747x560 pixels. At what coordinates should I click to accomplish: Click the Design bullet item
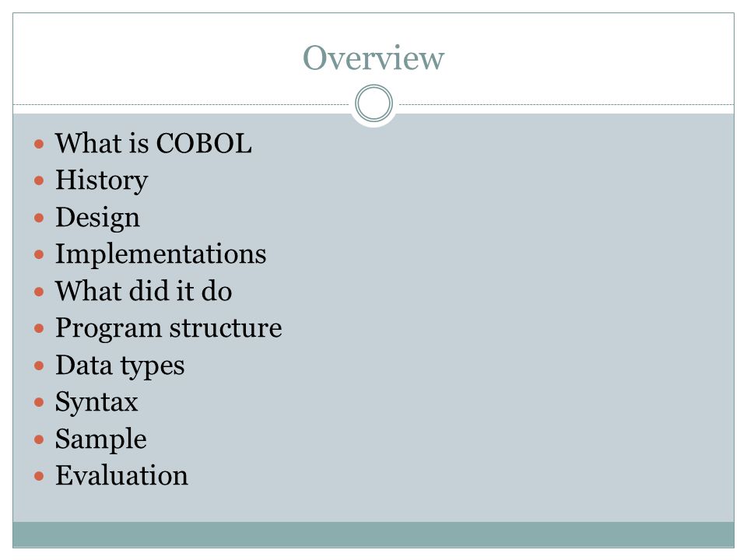pos(98,218)
